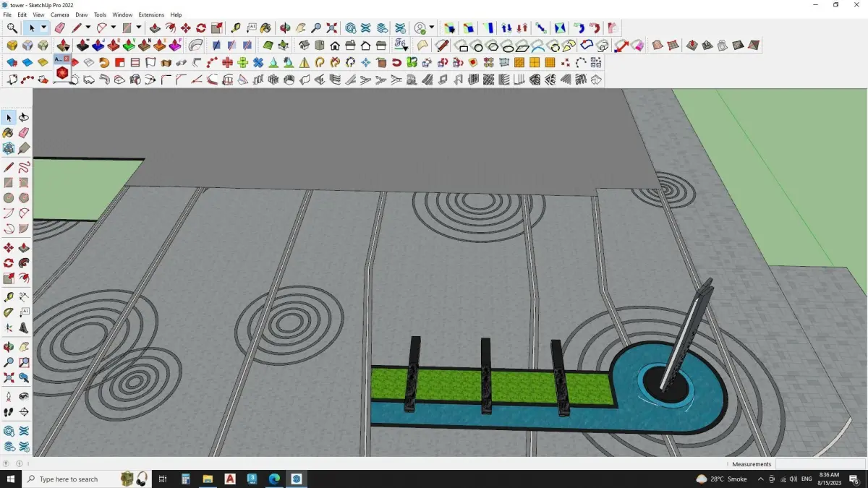The height and width of the screenshot is (488, 868).
Task: Choose Joint Push Pull (J) icon
Action: click(x=98, y=45)
